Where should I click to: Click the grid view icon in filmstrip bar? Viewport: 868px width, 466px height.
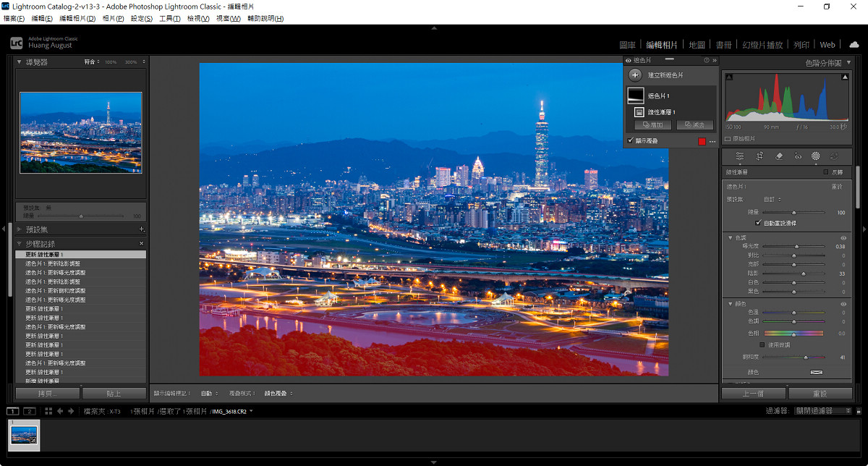pos(48,411)
